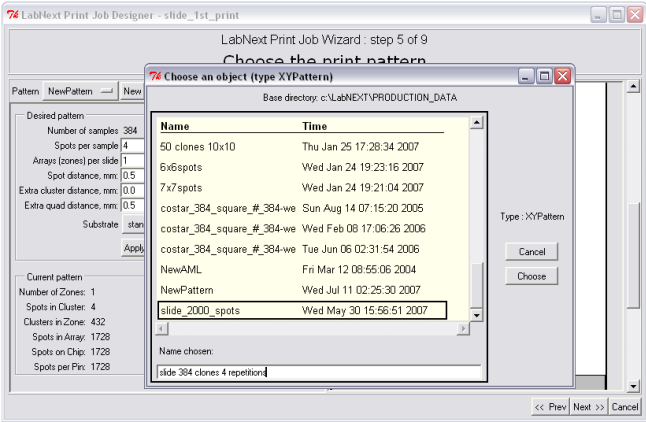Close the LabNext Print Job Designer window
This screenshot has height=422, width=646.
(x=635, y=15)
